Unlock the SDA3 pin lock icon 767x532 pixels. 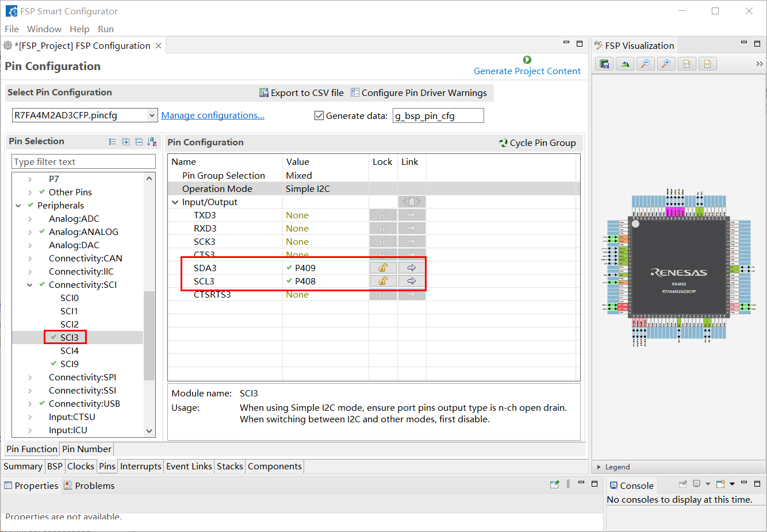pos(383,268)
